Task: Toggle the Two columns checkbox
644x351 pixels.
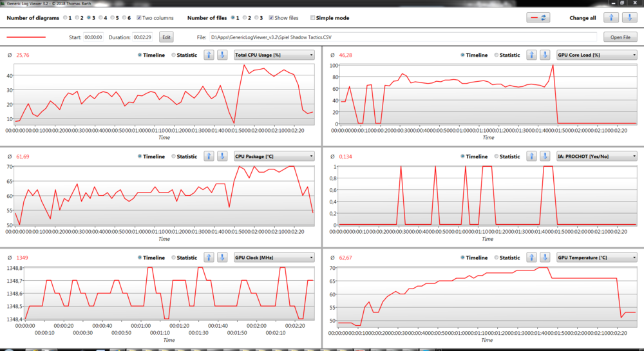Action: point(140,18)
